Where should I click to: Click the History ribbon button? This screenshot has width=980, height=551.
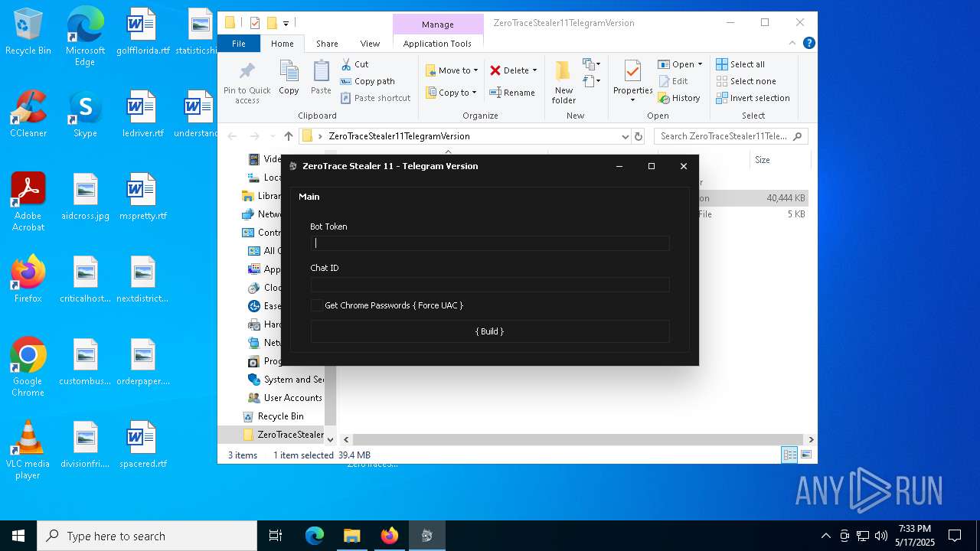pyautogui.click(x=679, y=98)
